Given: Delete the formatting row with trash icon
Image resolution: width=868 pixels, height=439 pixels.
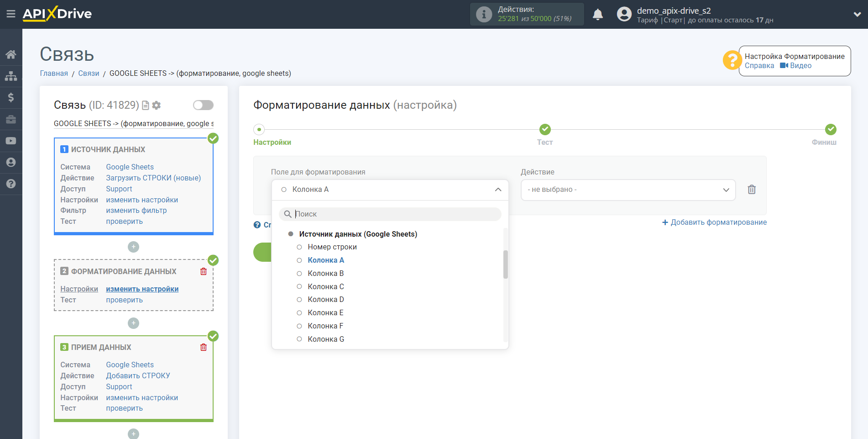Looking at the screenshot, I should (752, 190).
